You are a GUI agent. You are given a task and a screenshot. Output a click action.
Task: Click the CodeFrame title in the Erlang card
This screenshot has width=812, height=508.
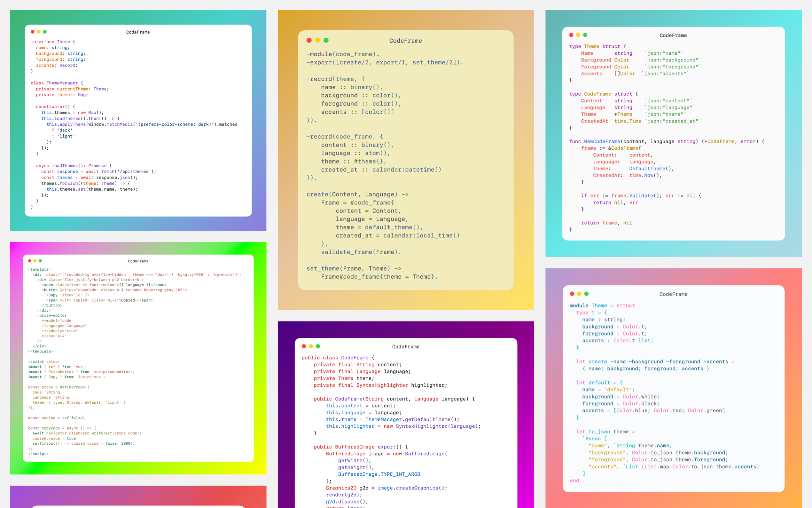(x=405, y=41)
